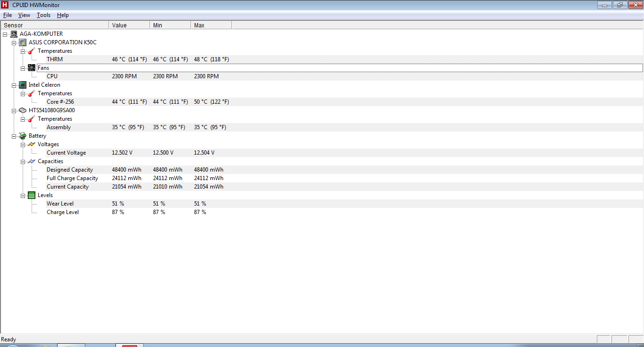This screenshot has width=644, height=347.
Task: Click the Sensor column header
Action: [55, 25]
